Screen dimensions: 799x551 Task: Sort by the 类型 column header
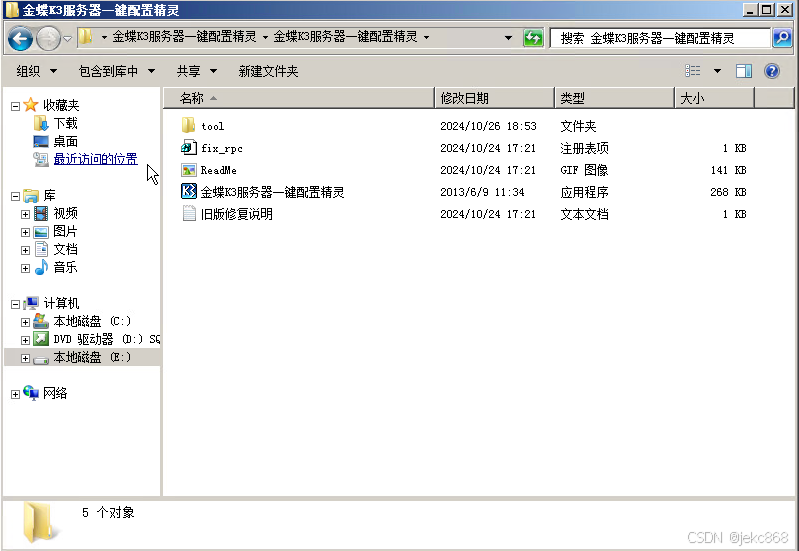pyautogui.click(x=615, y=98)
